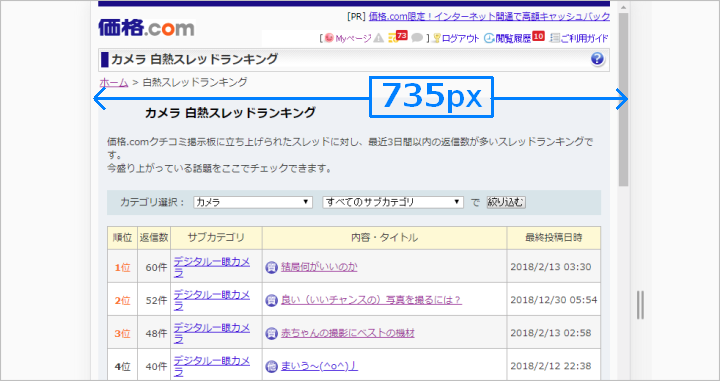Click question icon beside 赤ちゃんの撮影
720x381 pixels.
pyautogui.click(x=271, y=333)
